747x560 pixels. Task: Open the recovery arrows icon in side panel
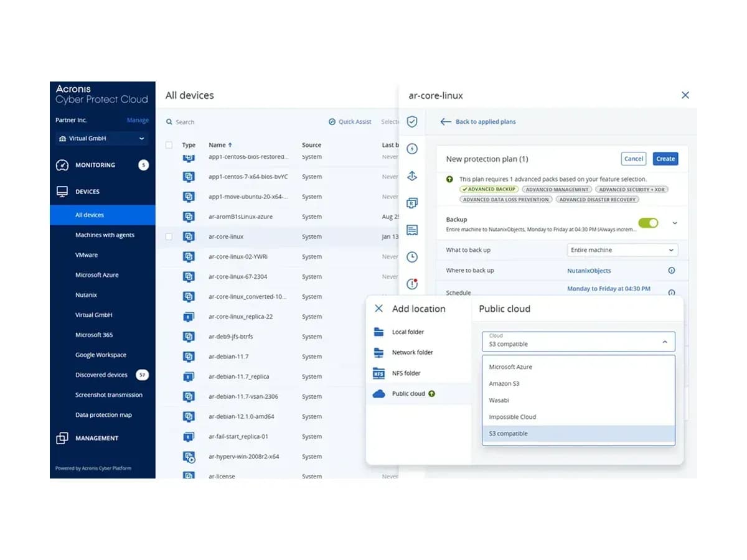411,176
